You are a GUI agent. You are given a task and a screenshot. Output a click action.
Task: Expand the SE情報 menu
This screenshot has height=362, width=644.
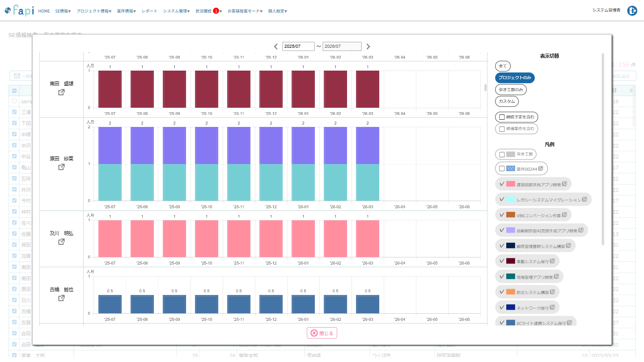(63, 11)
